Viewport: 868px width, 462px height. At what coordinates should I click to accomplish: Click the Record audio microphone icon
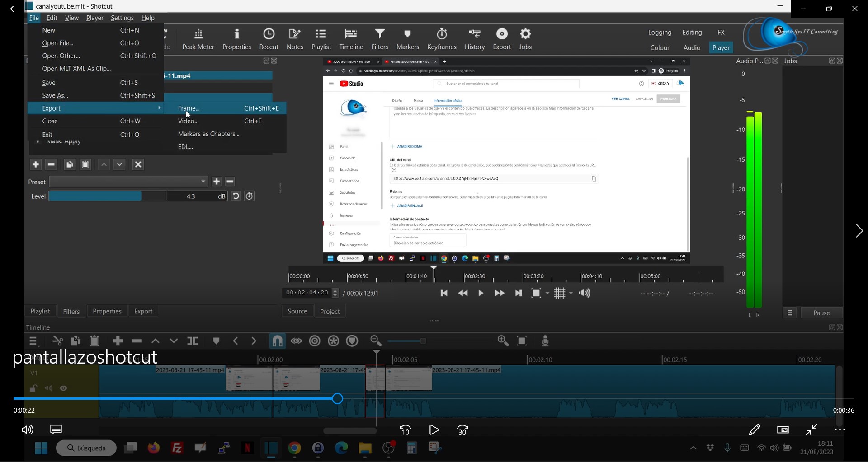(x=545, y=341)
